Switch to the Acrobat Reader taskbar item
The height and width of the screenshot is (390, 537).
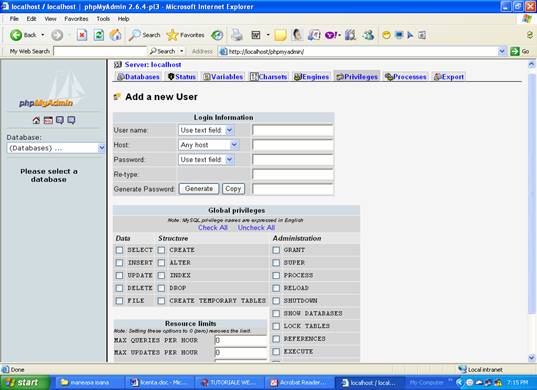click(299, 382)
